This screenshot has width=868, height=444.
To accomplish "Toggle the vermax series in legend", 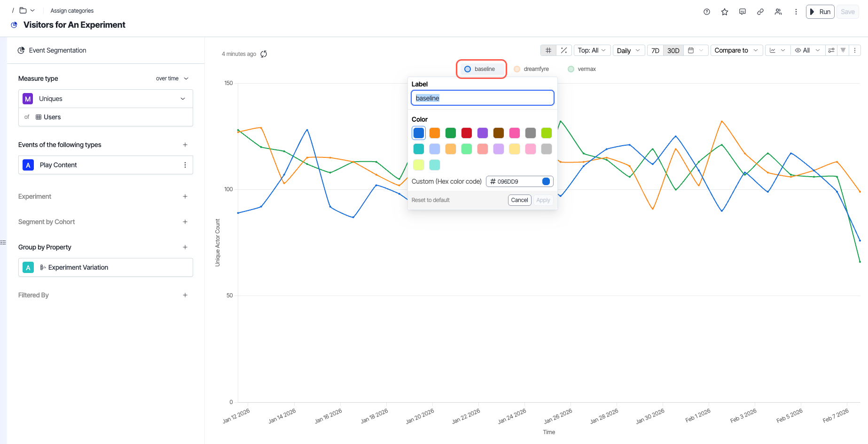I will tap(582, 69).
